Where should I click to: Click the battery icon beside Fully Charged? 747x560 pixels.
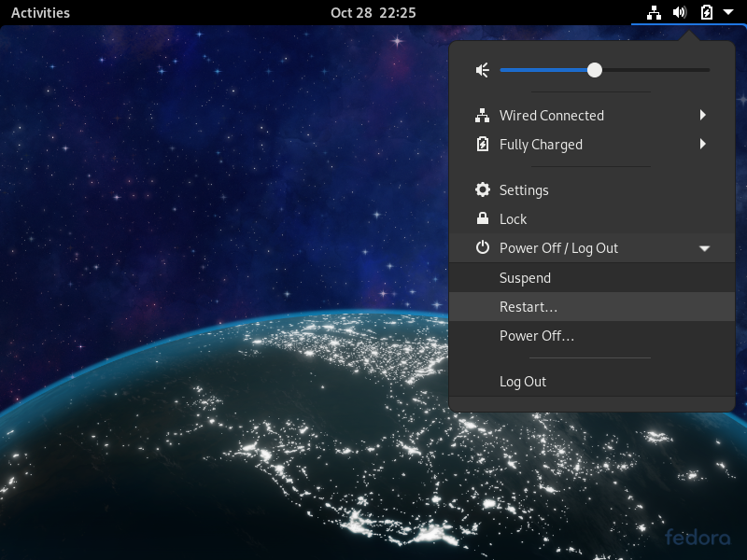(482, 144)
